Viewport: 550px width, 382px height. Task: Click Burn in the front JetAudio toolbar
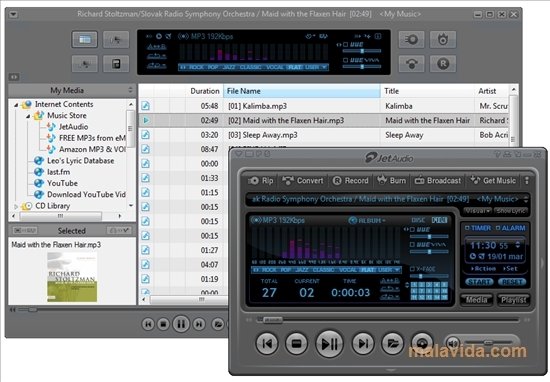tap(391, 181)
